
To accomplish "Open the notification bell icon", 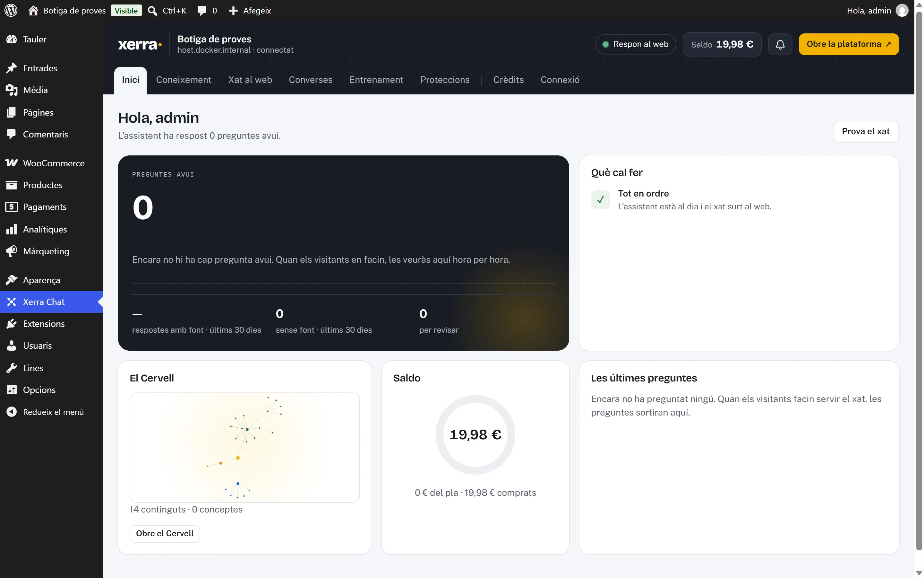I will coord(780,44).
